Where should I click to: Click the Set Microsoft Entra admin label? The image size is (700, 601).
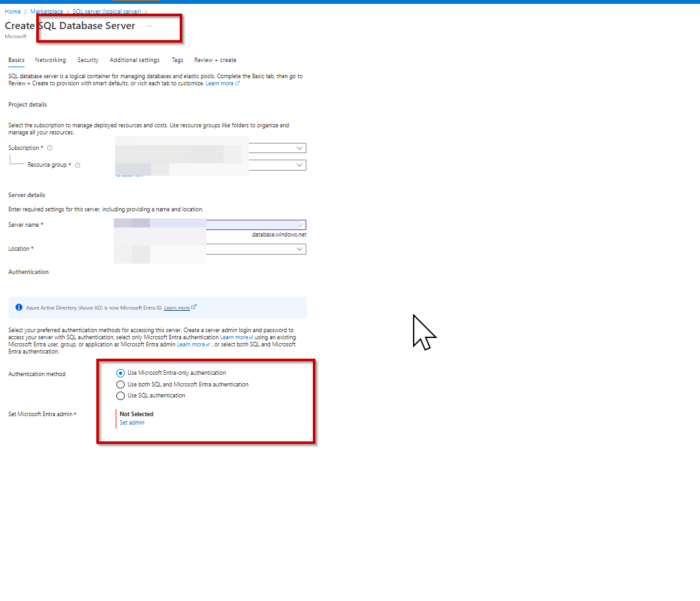[41, 414]
